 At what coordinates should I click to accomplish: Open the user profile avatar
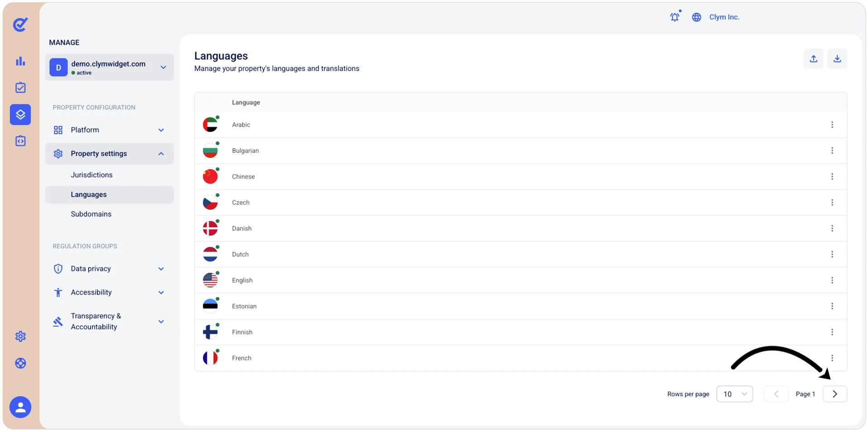(x=20, y=407)
